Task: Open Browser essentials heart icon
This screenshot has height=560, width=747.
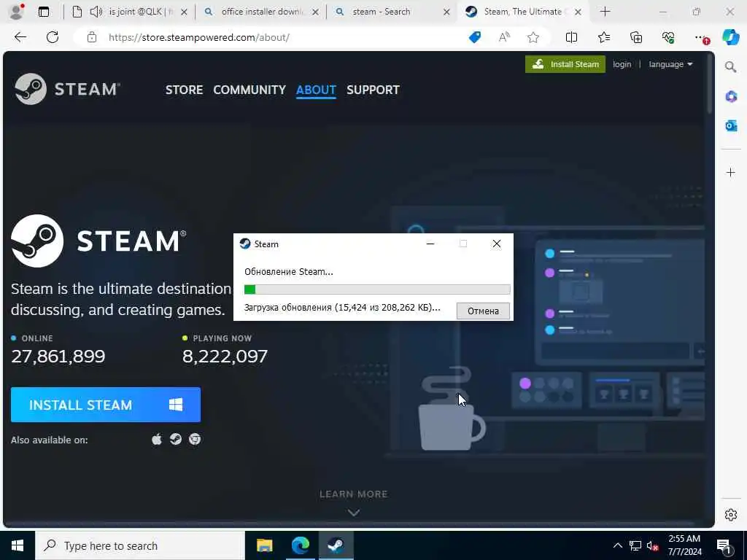Action: (668, 37)
